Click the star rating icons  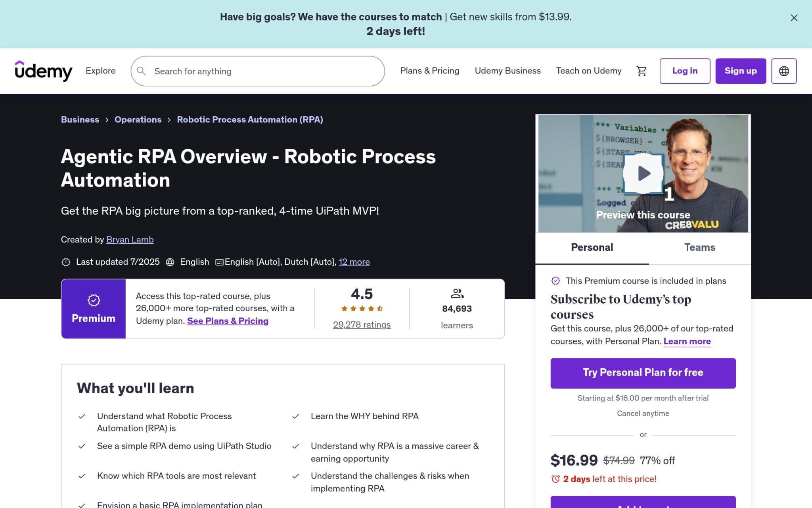pyautogui.click(x=362, y=309)
